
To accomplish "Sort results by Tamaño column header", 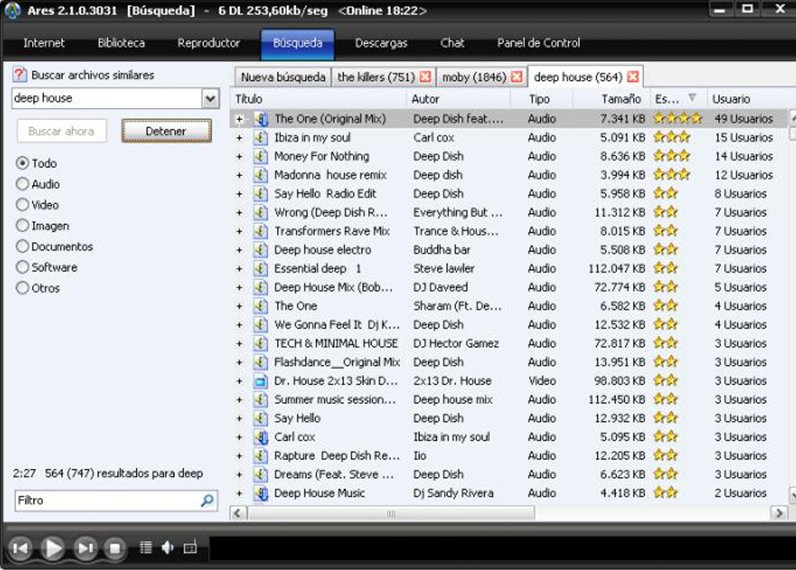I will pos(612,99).
